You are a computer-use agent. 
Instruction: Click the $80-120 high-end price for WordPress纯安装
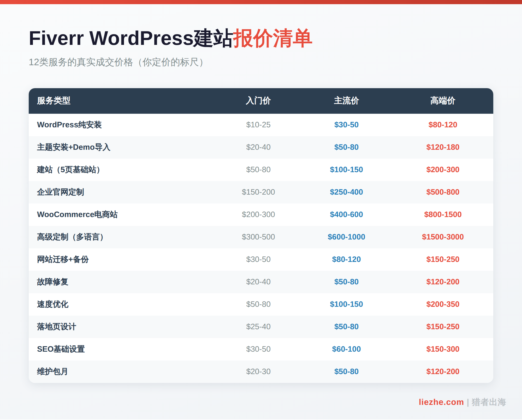tap(443, 125)
